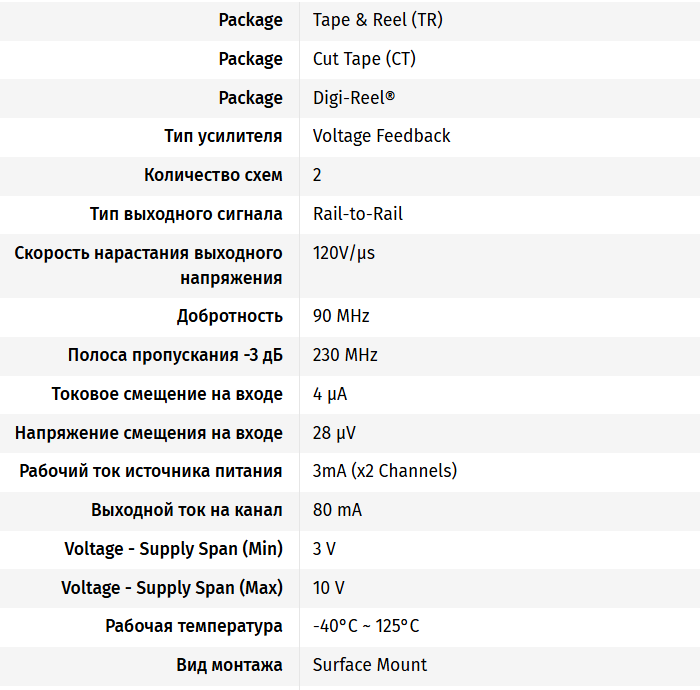Click the '90 MHz' value
This screenshot has width=700, height=690.
tap(341, 316)
